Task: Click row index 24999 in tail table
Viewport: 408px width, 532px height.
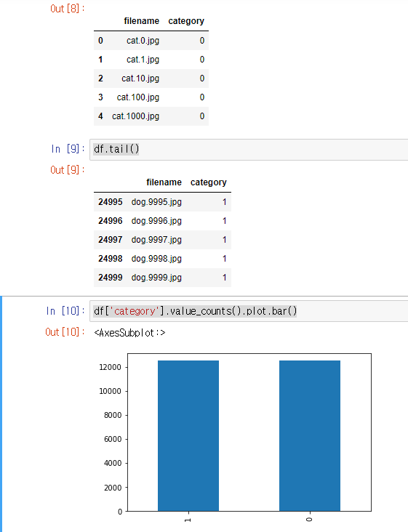Action: pos(111,278)
